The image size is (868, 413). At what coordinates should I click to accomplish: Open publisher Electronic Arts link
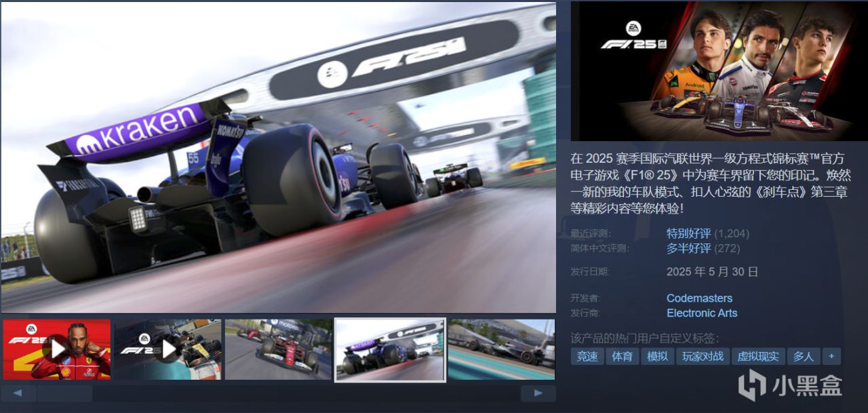tap(702, 313)
